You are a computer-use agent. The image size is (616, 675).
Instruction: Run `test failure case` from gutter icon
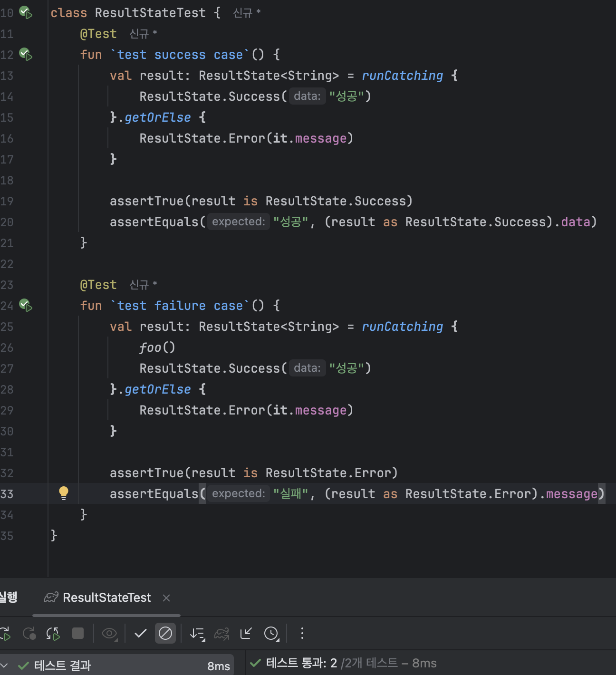pyautogui.click(x=26, y=305)
